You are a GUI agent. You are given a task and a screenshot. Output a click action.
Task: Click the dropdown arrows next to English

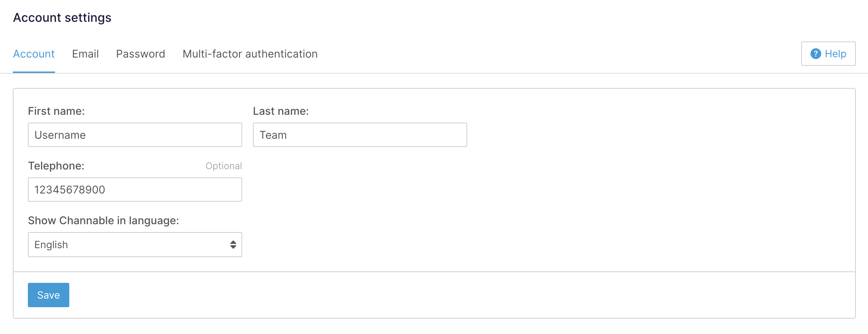(x=233, y=244)
